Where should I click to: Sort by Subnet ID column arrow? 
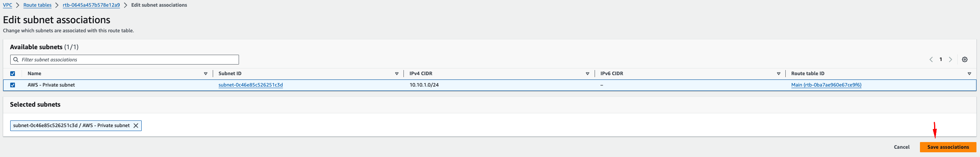coord(397,74)
